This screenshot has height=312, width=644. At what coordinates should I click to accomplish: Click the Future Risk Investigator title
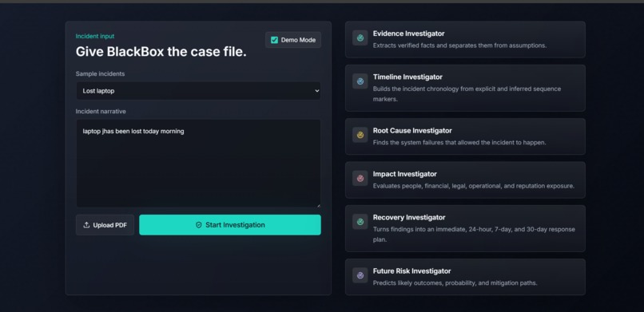tap(412, 271)
